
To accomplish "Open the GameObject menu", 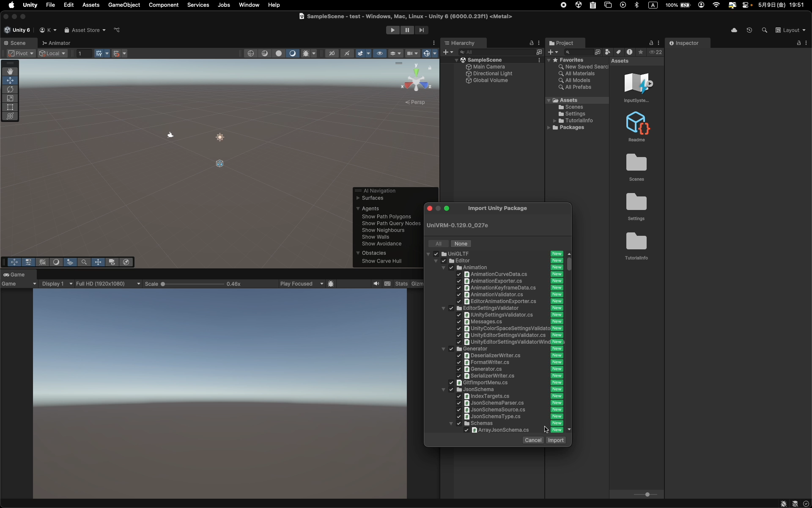I will click(124, 5).
